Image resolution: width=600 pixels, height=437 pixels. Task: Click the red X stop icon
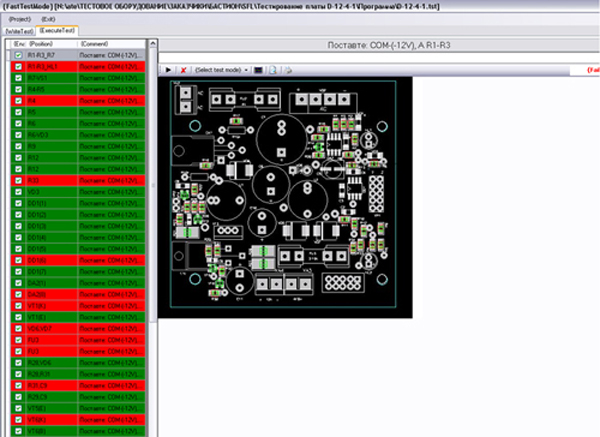click(183, 70)
